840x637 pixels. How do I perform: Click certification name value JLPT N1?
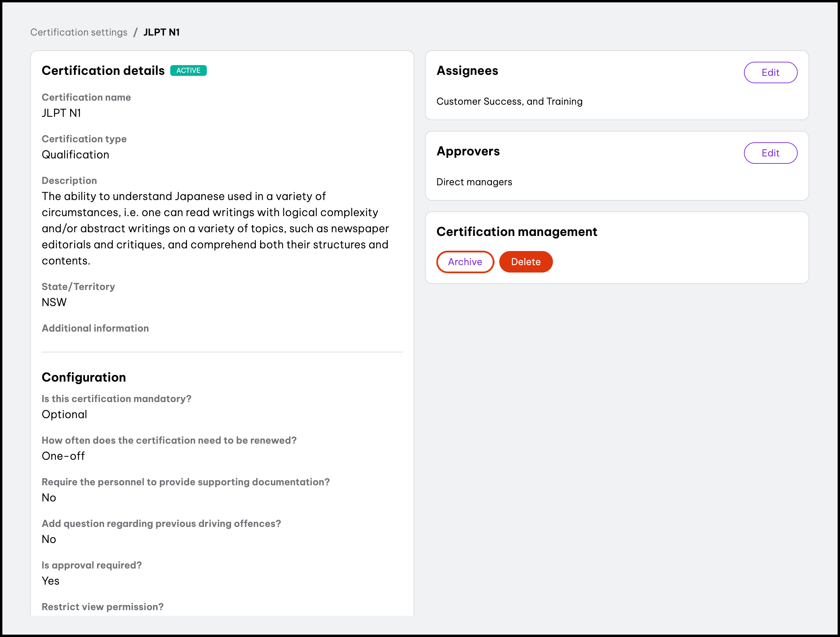pos(61,113)
